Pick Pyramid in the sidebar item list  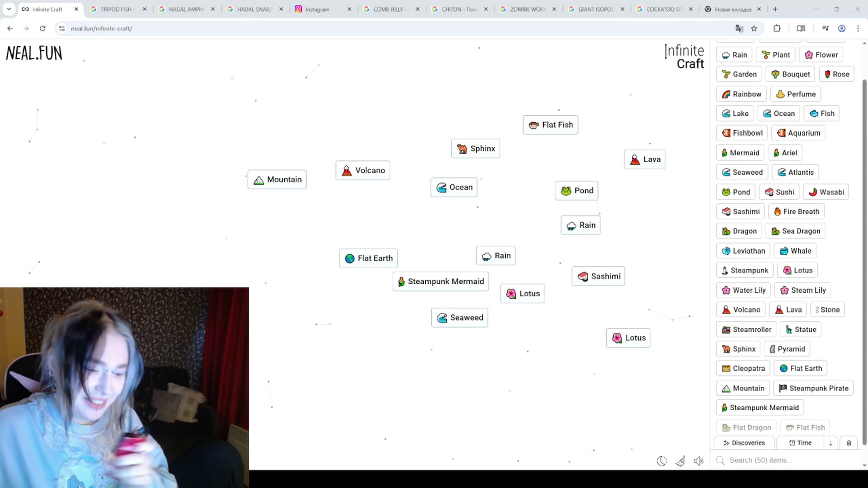[x=787, y=349]
